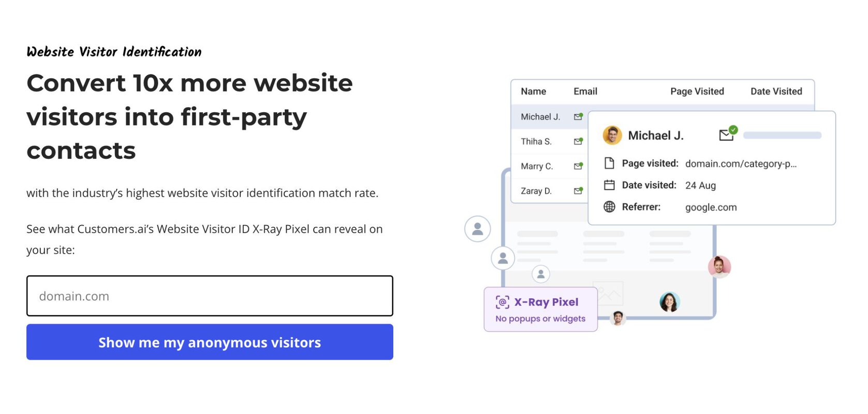Screen dimensions: 868x414
Task: Click the envelope icon beside Michael J.
Action: point(578,117)
